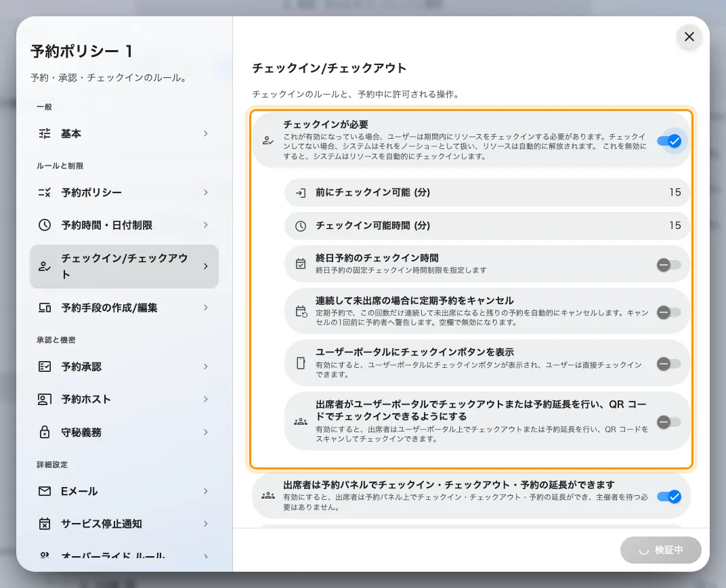
Task: Expand the 予約ポリシー chevron
Action: coord(206,192)
